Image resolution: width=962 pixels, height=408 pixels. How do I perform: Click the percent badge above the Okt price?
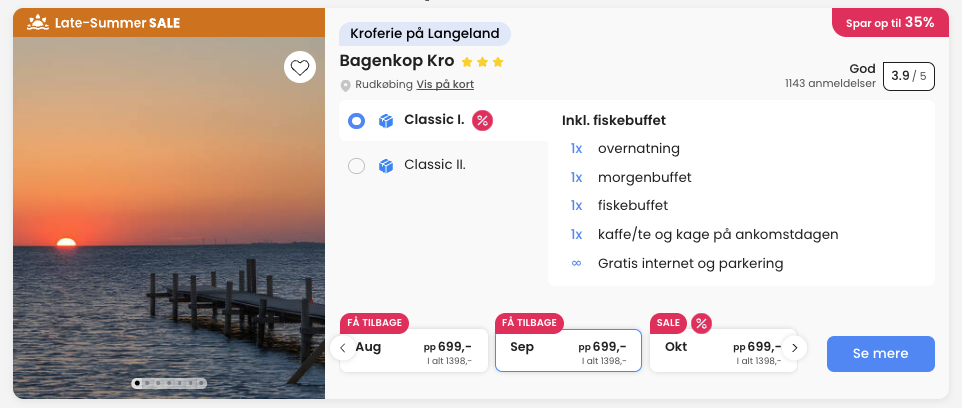(701, 323)
